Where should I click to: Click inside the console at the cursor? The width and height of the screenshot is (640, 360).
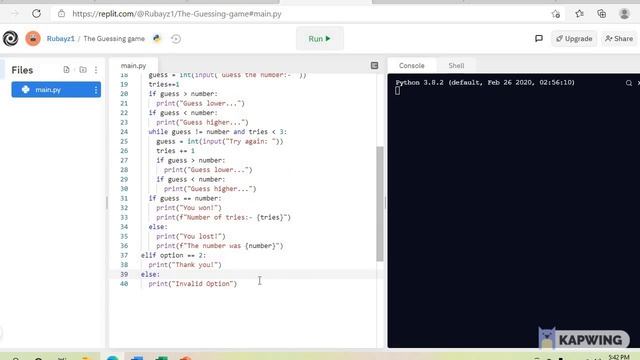coord(398,91)
